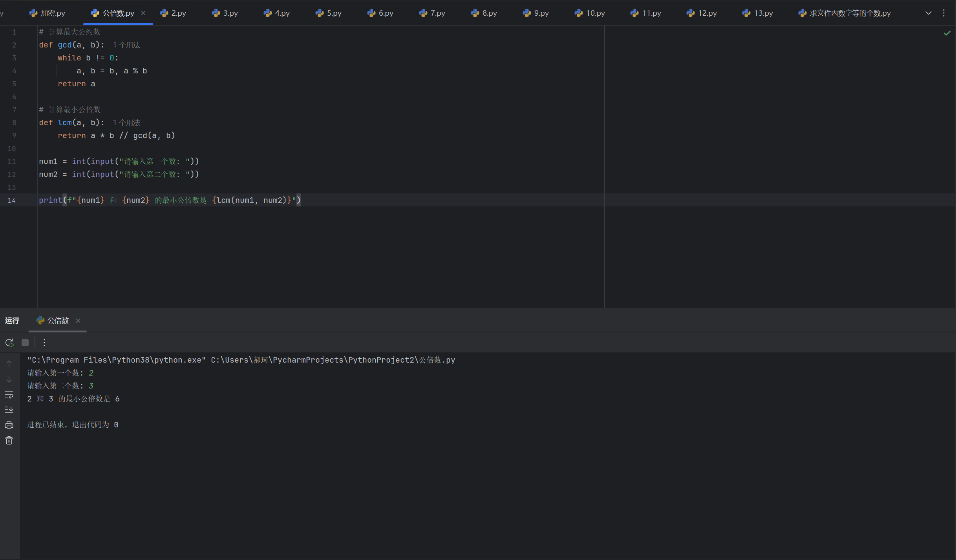956x560 pixels.
Task: Click the num2 input assignment line
Action: tap(119, 174)
